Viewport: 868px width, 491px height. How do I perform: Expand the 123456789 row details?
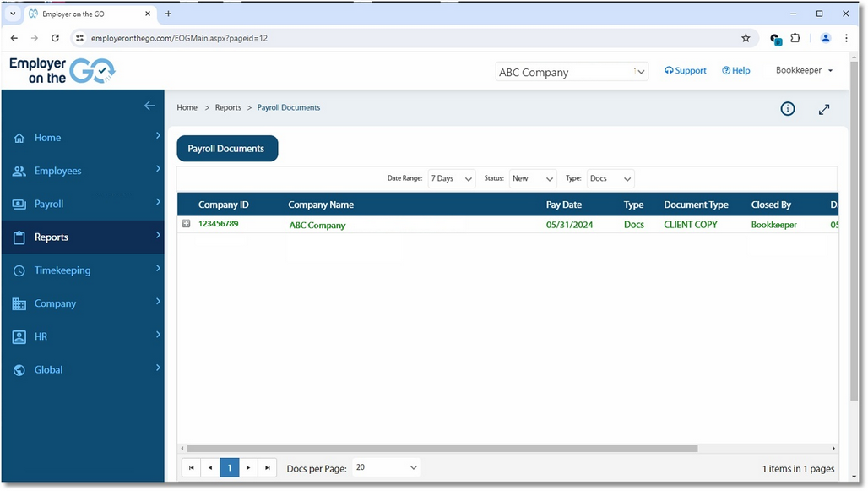[186, 224]
